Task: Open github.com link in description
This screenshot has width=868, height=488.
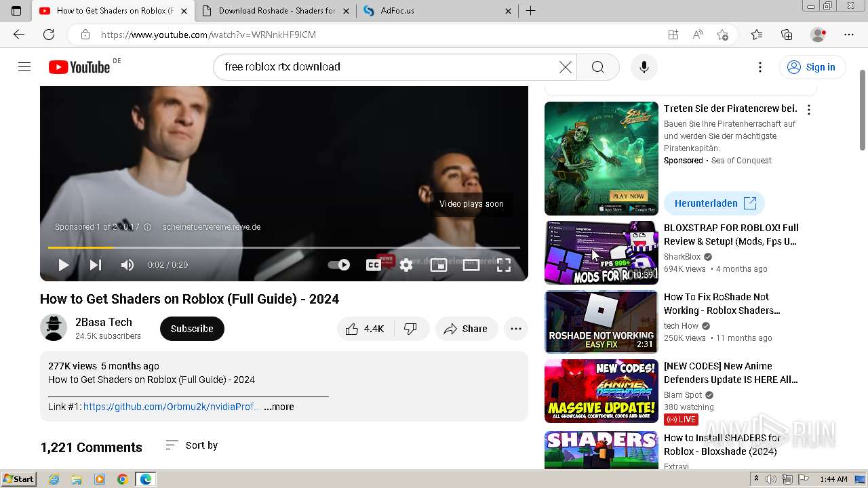Action: (x=171, y=407)
